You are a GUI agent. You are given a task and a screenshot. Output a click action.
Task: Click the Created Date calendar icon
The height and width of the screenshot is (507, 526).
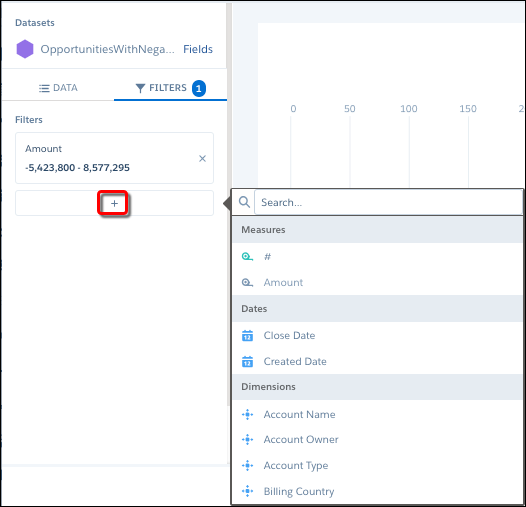click(248, 361)
